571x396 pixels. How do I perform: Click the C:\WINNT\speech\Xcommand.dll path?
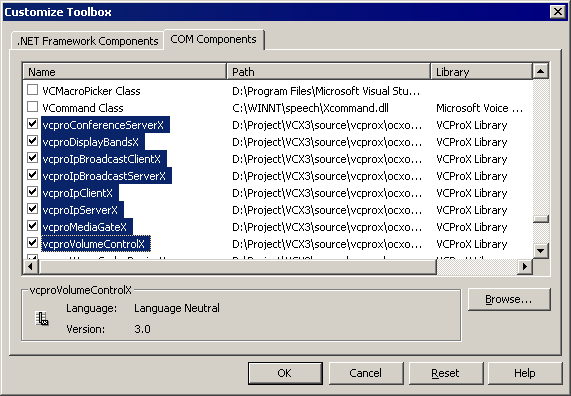[x=310, y=108]
